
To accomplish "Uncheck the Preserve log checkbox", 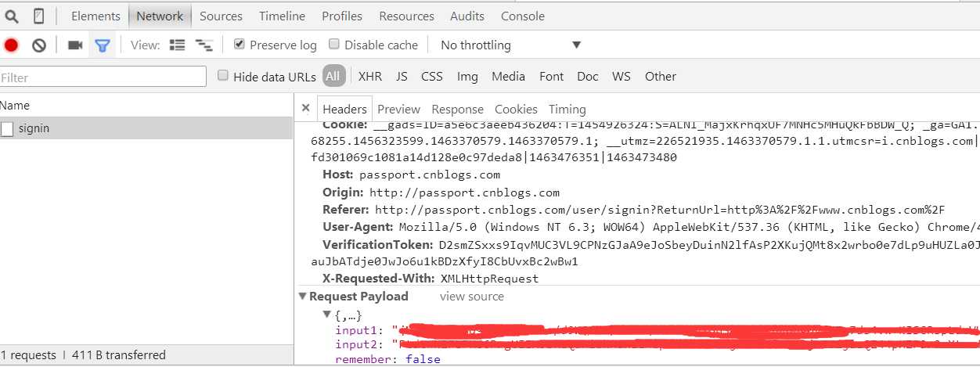I will click(x=240, y=45).
